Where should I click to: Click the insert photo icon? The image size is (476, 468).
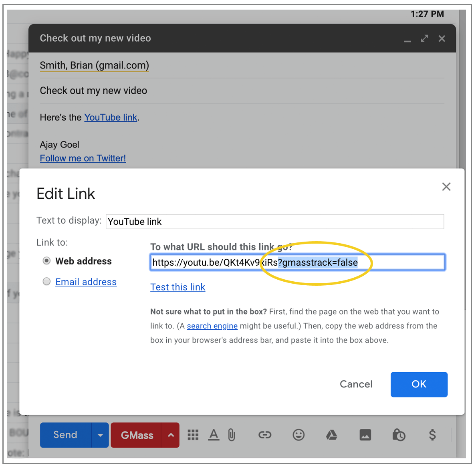365,435
